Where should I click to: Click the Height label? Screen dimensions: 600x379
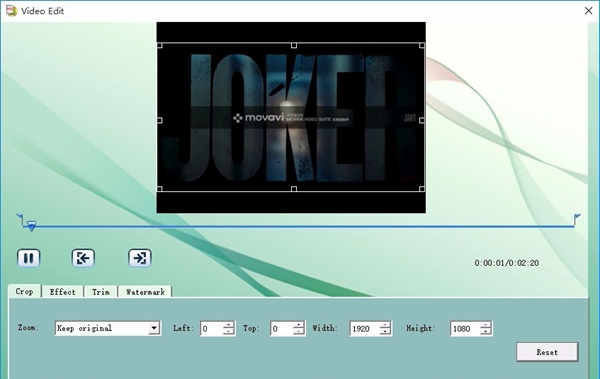click(x=421, y=328)
